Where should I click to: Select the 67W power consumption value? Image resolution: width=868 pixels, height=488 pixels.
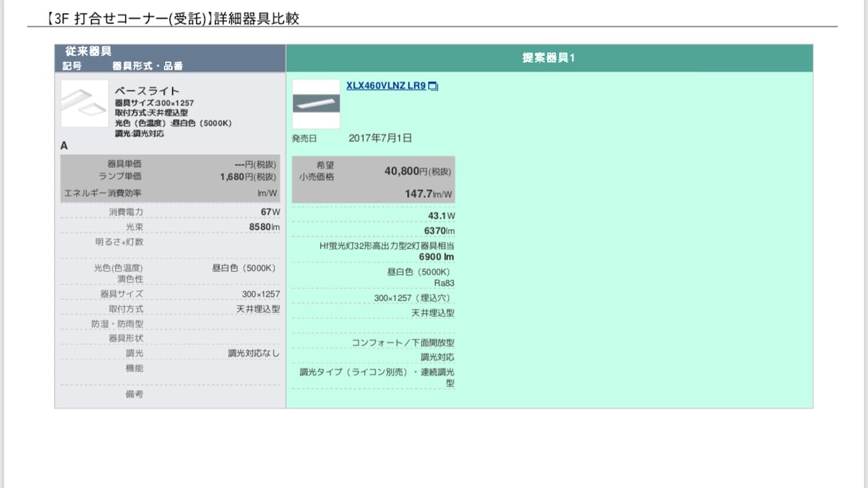click(270, 212)
